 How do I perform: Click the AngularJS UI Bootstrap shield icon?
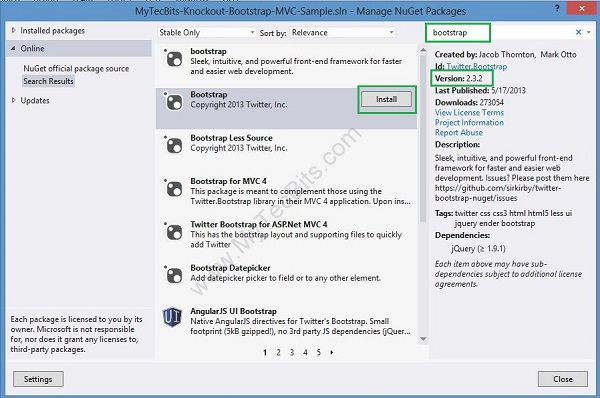pos(172,317)
